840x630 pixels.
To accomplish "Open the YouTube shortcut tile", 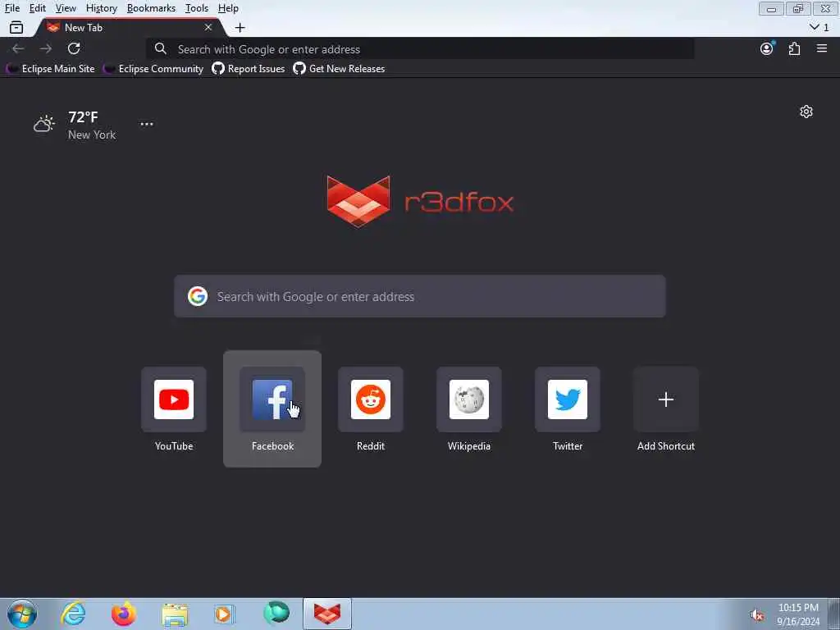I will tap(174, 399).
